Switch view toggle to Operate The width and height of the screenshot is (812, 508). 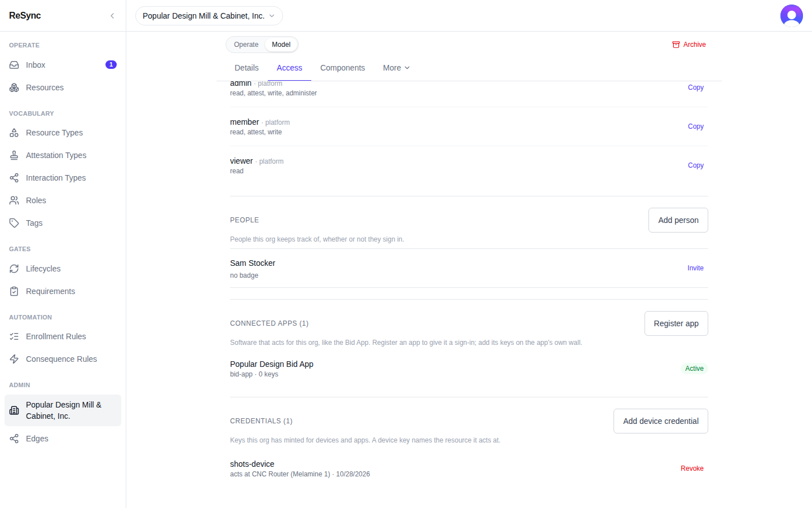coord(246,45)
